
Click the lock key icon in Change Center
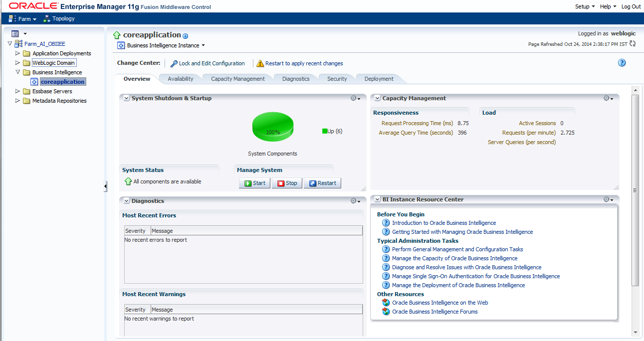click(x=174, y=63)
